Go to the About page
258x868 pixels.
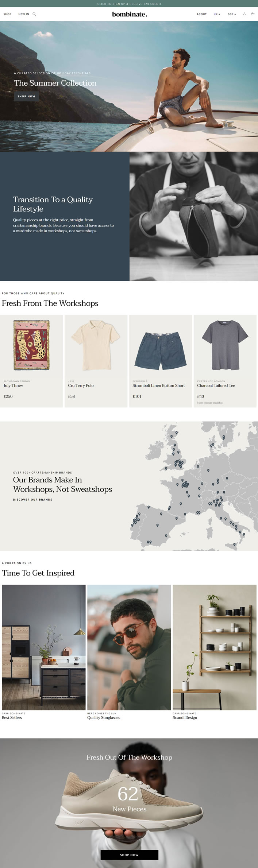click(x=201, y=14)
